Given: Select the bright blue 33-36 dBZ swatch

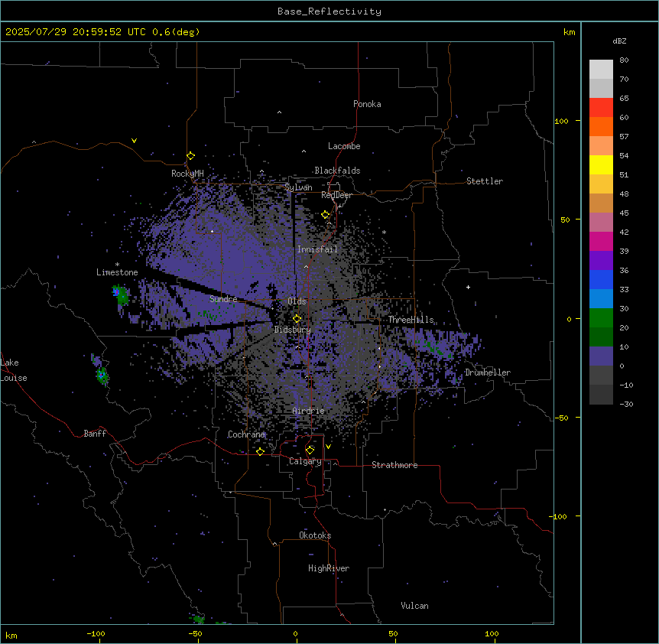Looking at the screenshot, I should point(601,279).
